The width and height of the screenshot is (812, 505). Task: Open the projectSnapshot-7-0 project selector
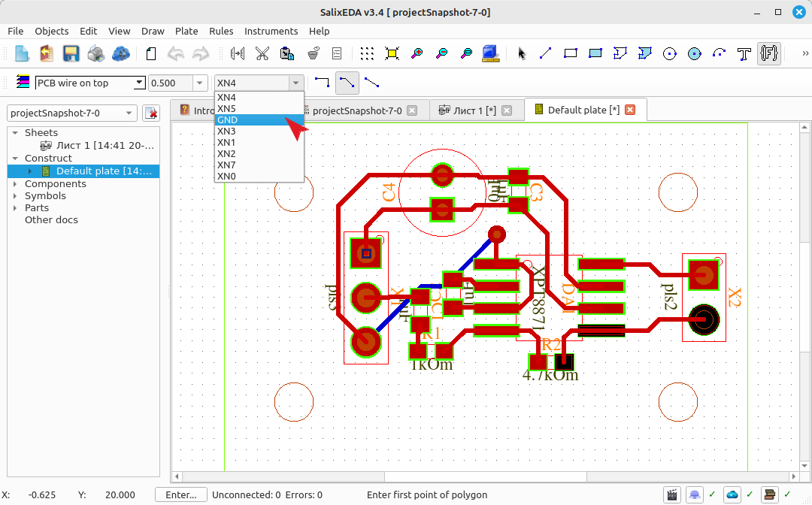coord(71,113)
